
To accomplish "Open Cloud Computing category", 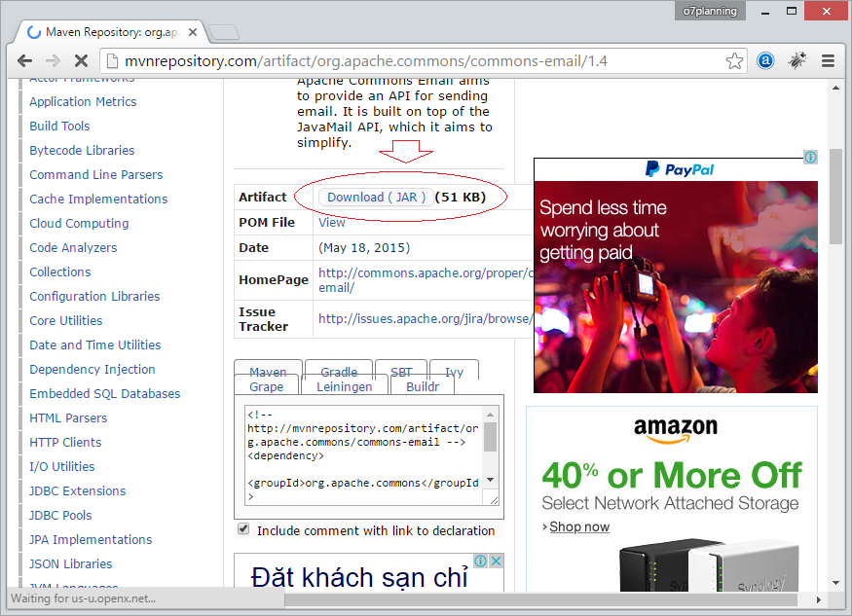I will tap(79, 223).
